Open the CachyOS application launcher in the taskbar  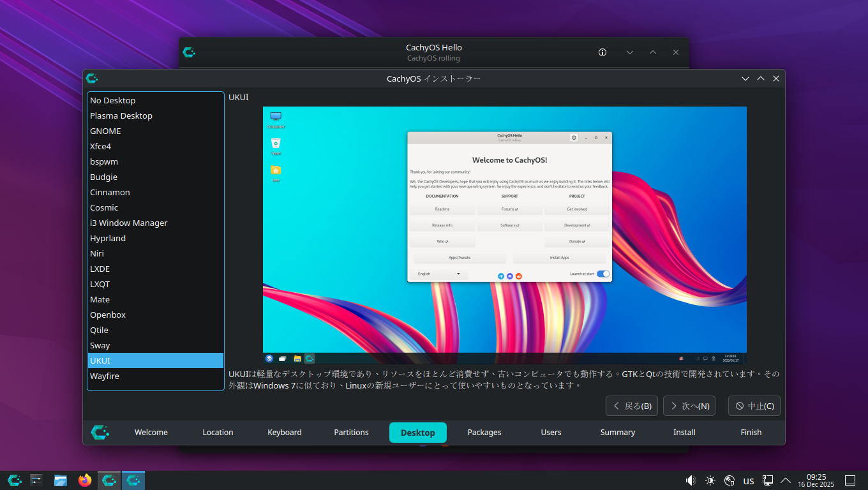(15, 480)
